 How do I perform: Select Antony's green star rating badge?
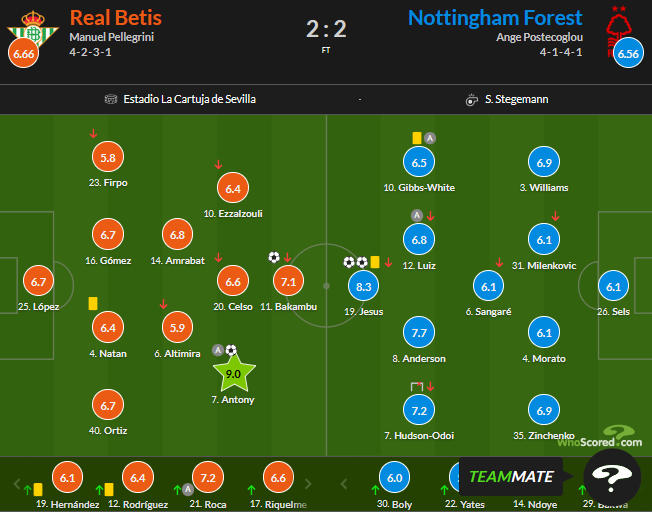pos(235,374)
